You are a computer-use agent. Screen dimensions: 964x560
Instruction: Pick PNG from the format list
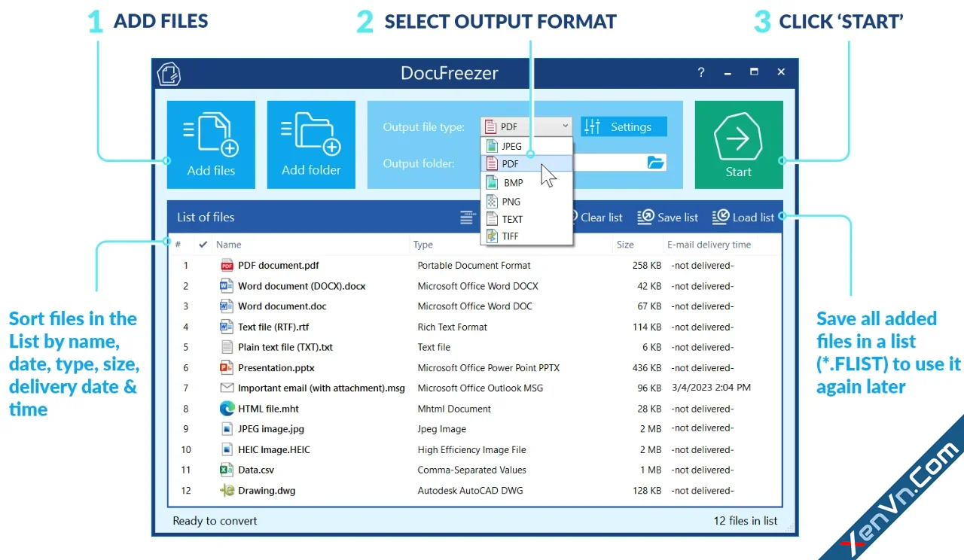pyautogui.click(x=526, y=201)
